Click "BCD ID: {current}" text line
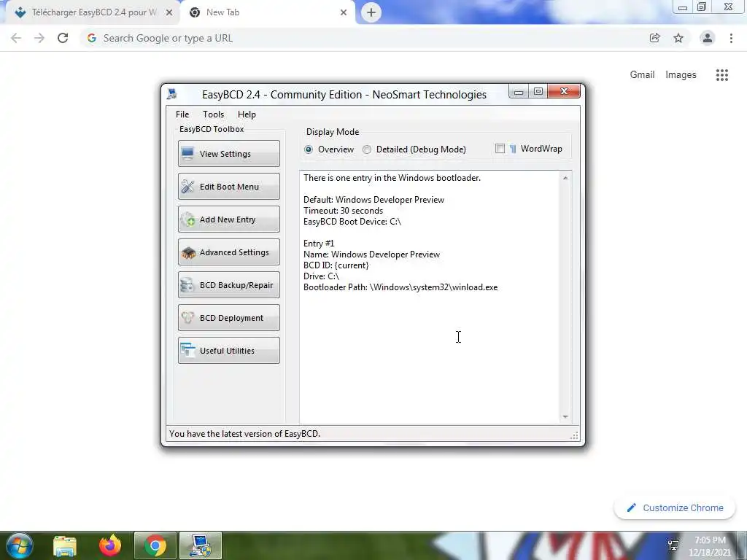The height and width of the screenshot is (560, 747). click(336, 265)
